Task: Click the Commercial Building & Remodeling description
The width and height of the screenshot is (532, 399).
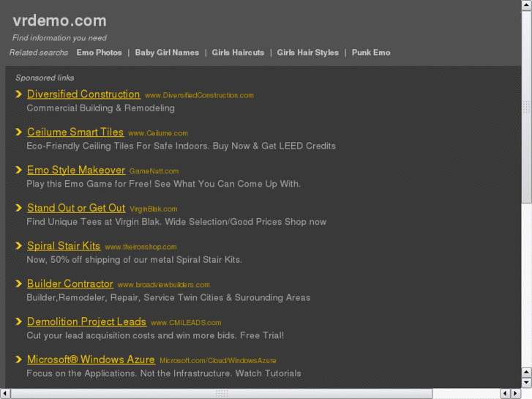Action: [101, 108]
